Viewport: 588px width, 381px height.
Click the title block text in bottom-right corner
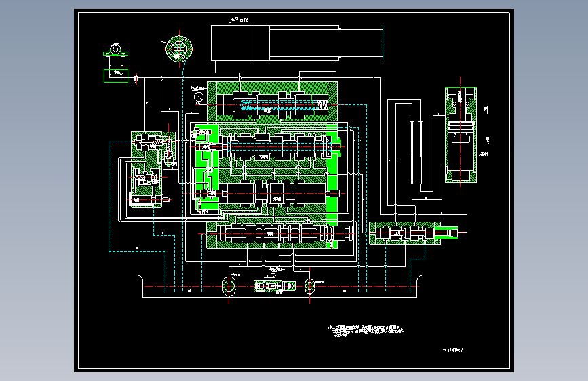coord(454,350)
